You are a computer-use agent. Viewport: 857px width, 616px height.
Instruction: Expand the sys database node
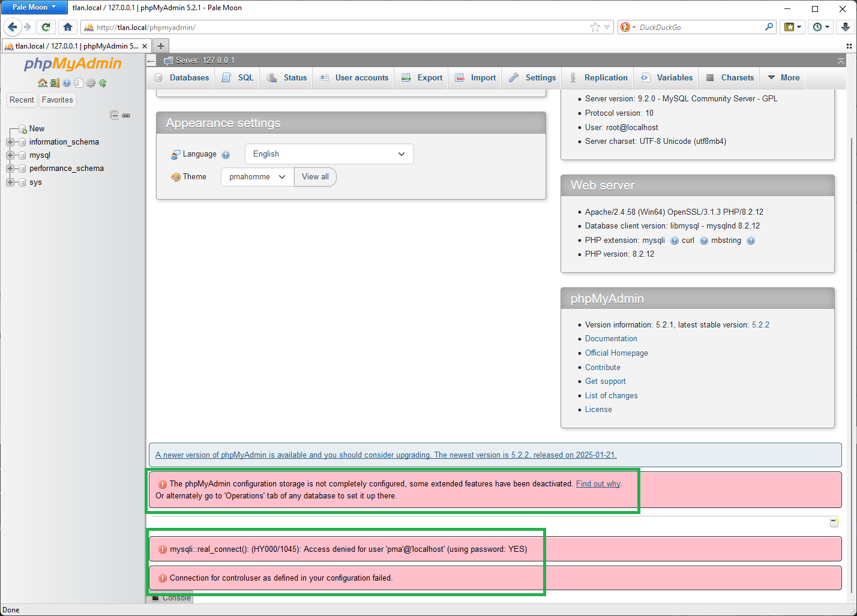pos(10,182)
